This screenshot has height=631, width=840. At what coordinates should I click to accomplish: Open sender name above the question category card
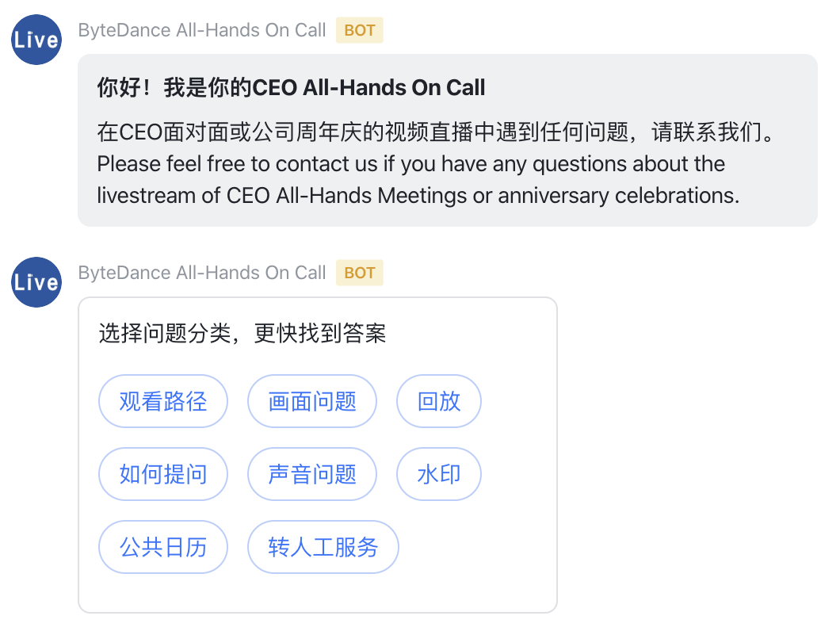point(202,273)
